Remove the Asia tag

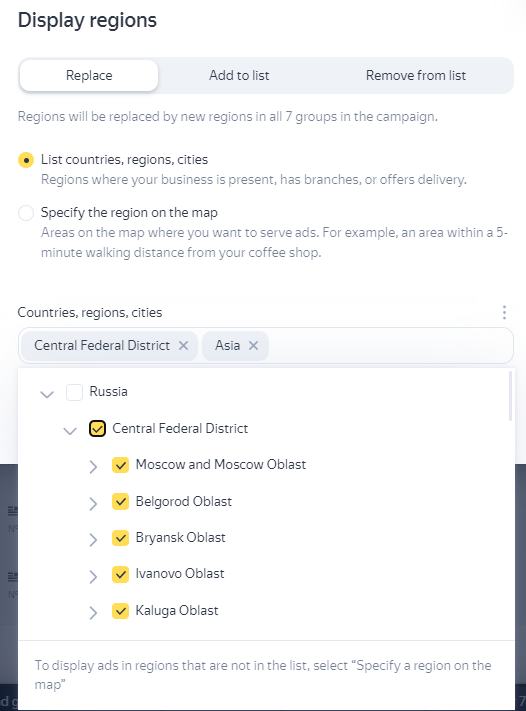coord(253,346)
